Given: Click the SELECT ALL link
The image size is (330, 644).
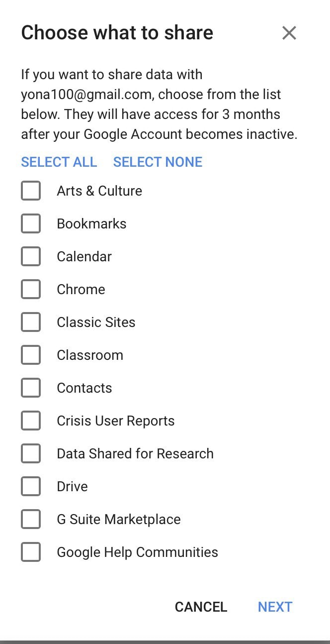Looking at the screenshot, I should [x=59, y=162].
